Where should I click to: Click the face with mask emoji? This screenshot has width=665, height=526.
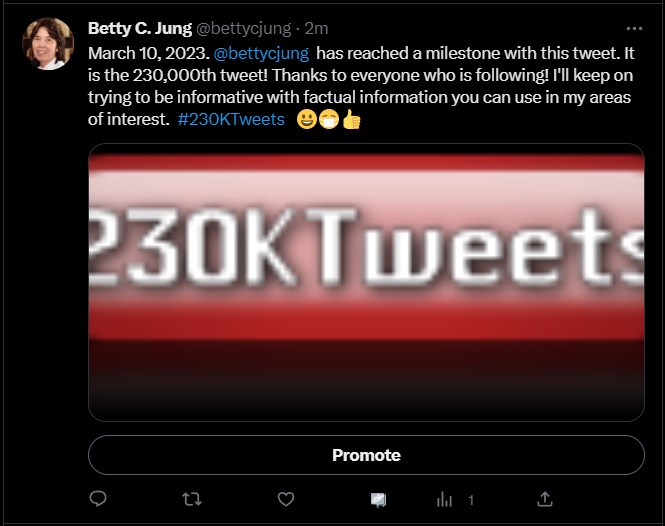point(329,120)
